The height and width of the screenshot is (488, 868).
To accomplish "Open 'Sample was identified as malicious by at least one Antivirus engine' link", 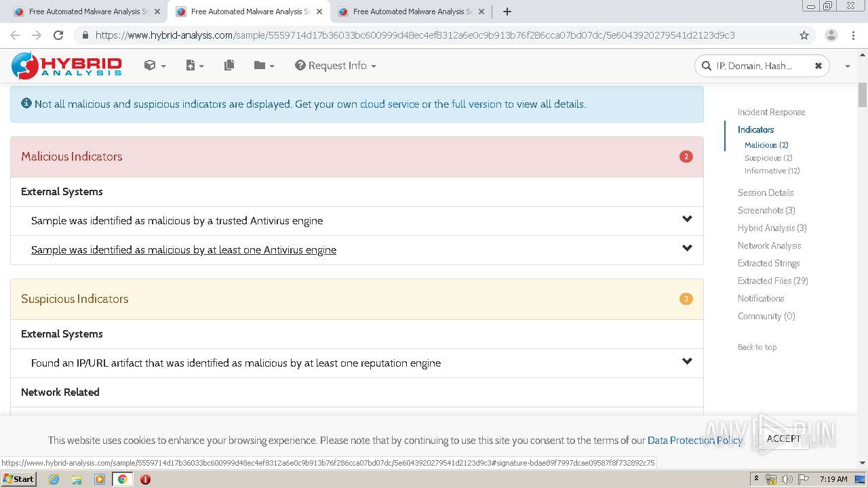I will [x=184, y=250].
